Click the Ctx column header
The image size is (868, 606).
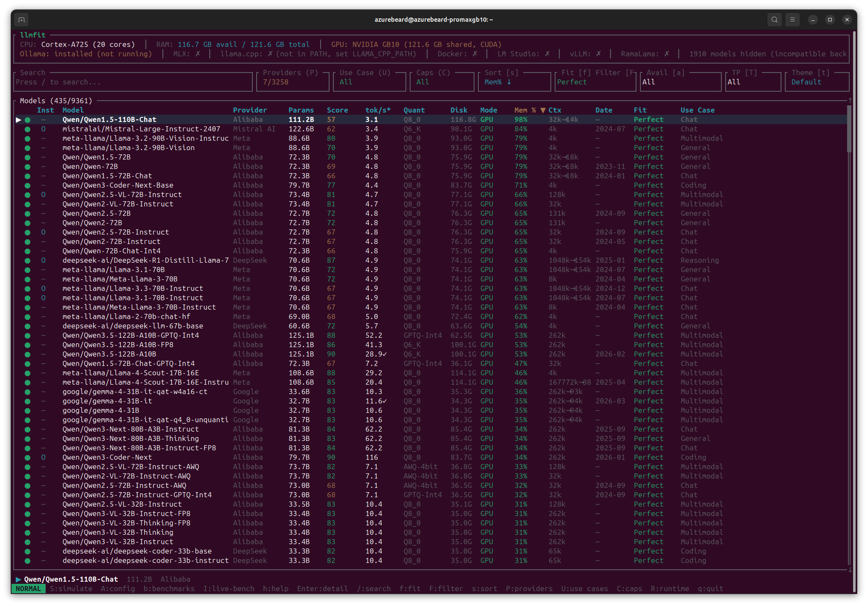555,110
